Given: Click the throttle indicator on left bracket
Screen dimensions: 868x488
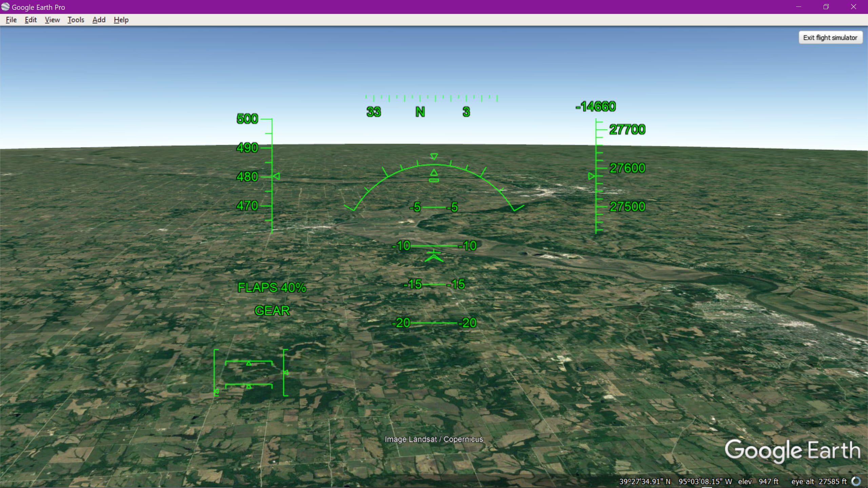Looking at the screenshot, I should pyautogui.click(x=216, y=392).
